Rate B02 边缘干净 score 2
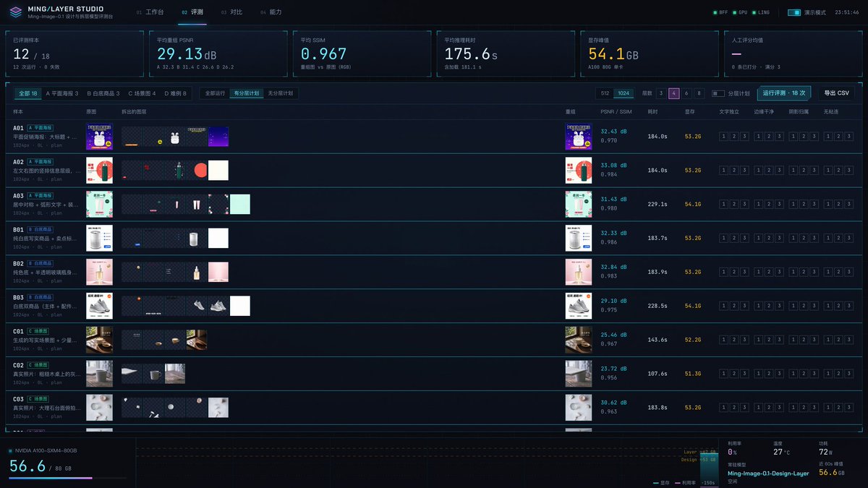 coord(770,272)
